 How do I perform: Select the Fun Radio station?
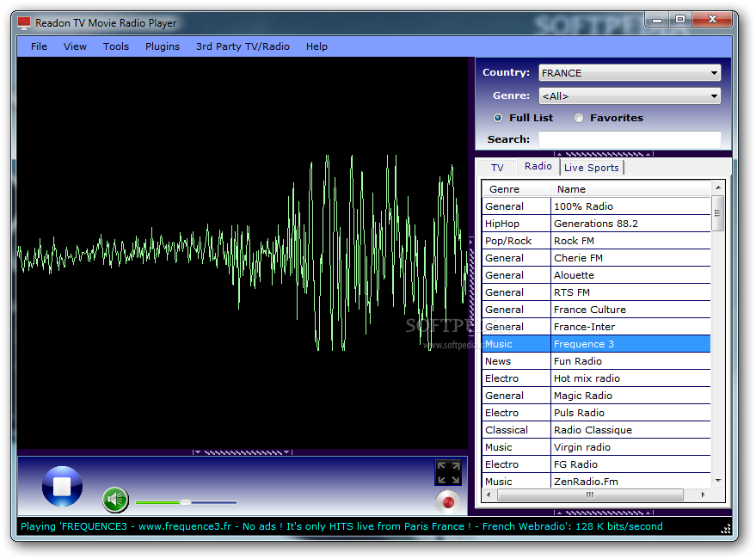click(596, 361)
